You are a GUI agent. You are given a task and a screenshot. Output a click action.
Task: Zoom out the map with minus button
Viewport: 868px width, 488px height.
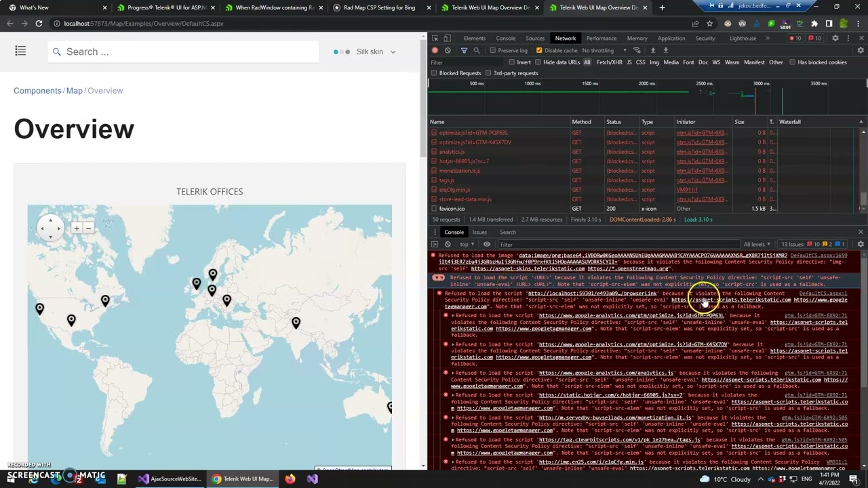[x=88, y=228]
